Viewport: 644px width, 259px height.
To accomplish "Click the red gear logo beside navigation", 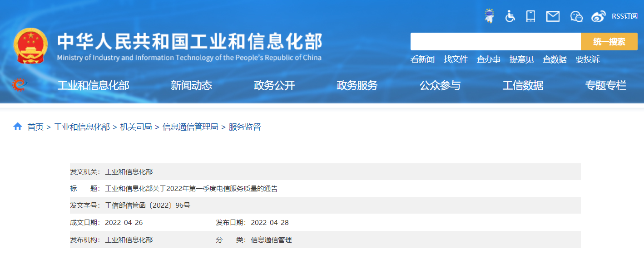I will pos(19,85).
